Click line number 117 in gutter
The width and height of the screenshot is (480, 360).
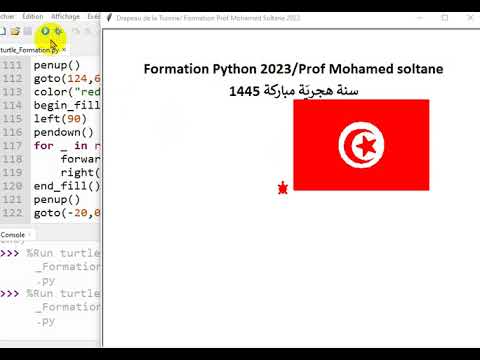tap(12, 146)
